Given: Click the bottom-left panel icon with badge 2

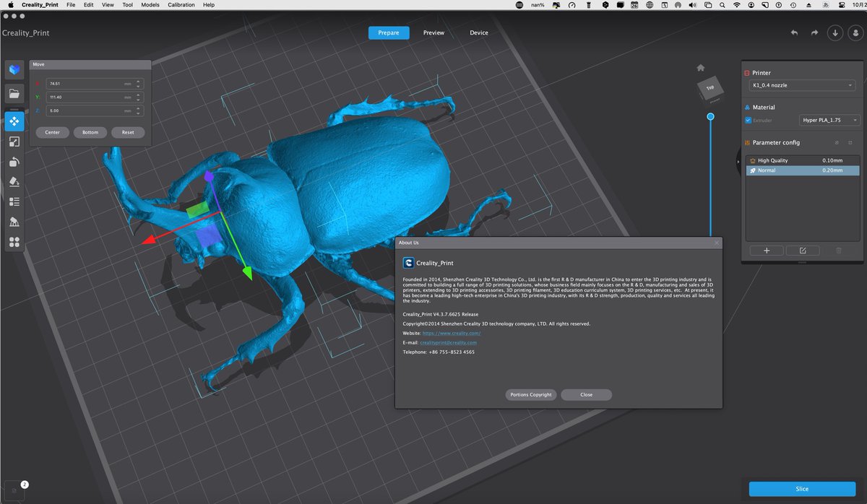Looking at the screenshot, I should pyautogui.click(x=14, y=490).
